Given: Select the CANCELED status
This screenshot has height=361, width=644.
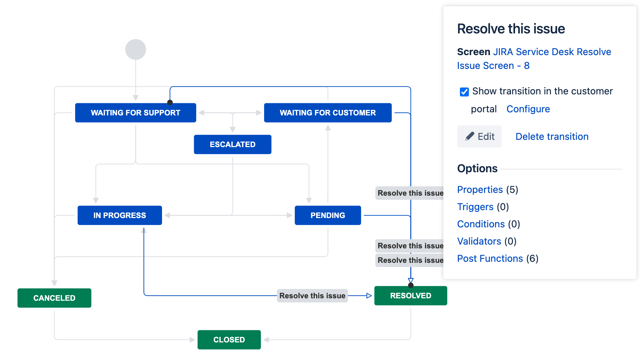Looking at the screenshot, I should (x=54, y=298).
